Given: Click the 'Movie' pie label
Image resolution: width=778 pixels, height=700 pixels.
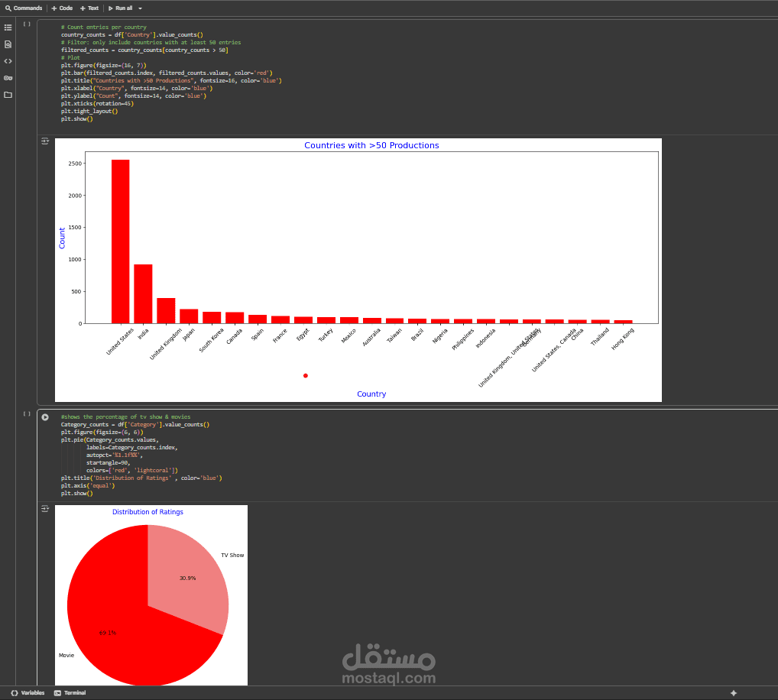Looking at the screenshot, I should [x=66, y=656].
